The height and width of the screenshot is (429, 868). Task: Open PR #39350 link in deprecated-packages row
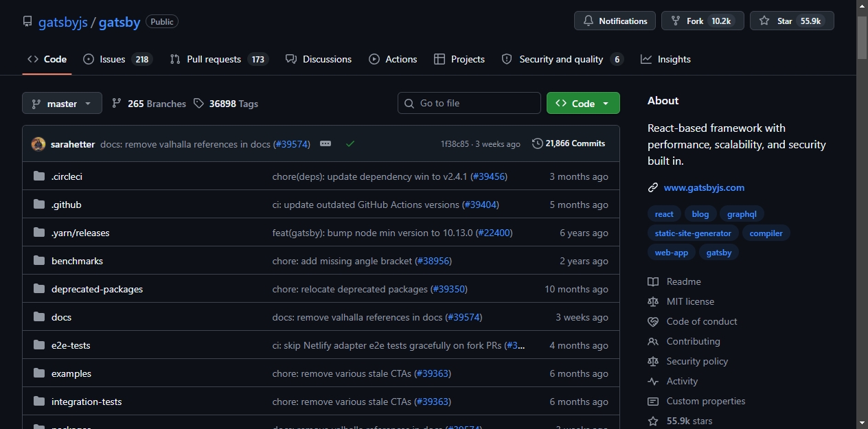[449, 289]
